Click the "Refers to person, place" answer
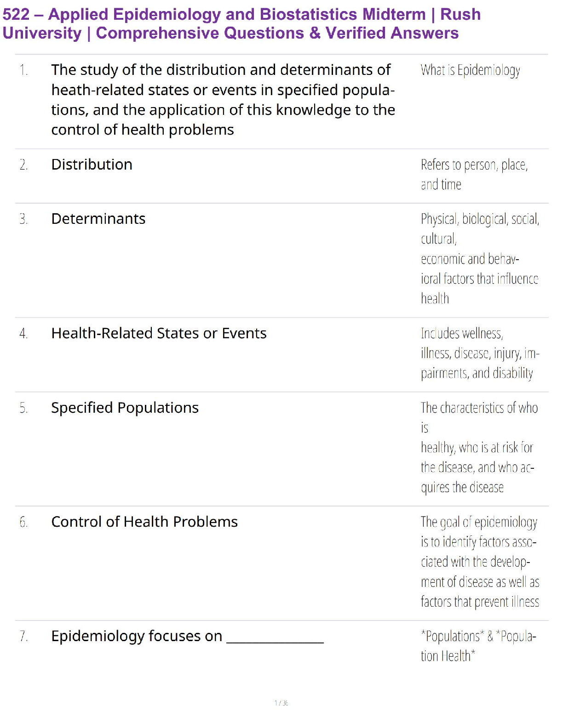The height and width of the screenshot is (728, 563). [474, 165]
